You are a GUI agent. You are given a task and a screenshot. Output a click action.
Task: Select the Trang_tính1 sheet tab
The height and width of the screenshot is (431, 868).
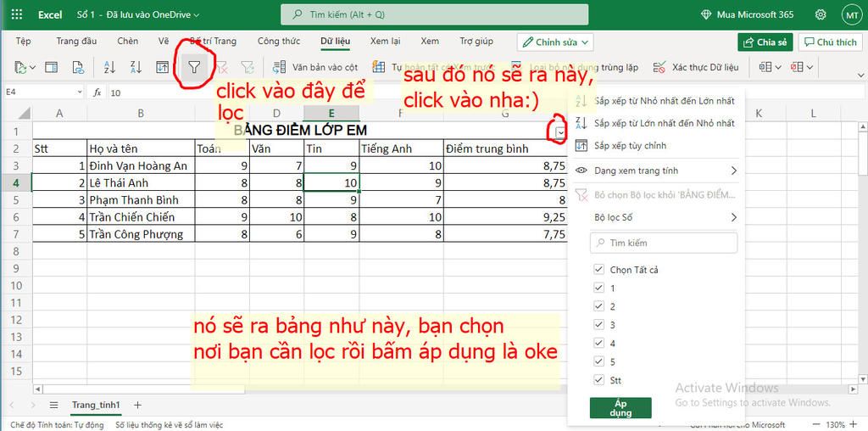[96, 405]
